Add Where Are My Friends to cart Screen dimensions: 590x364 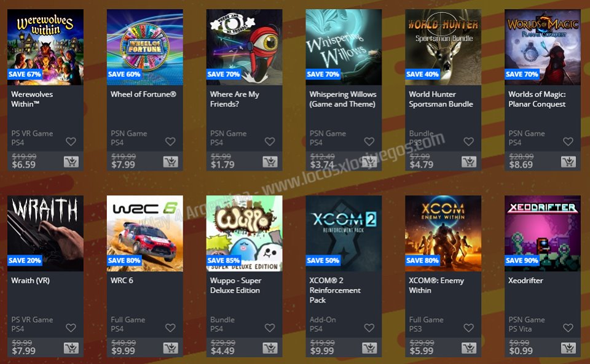tap(270, 162)
